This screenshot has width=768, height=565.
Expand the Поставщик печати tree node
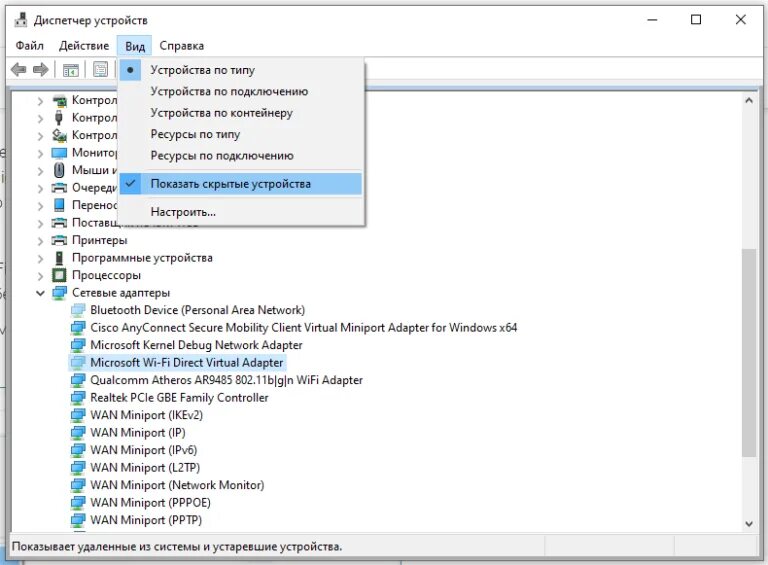click(x=40, y=223)
